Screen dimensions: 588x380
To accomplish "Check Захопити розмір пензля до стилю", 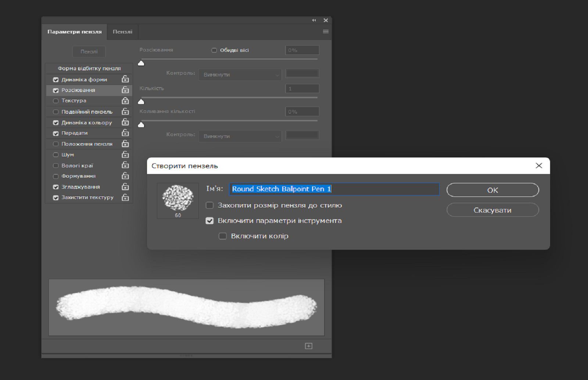I will coord(209,205).
